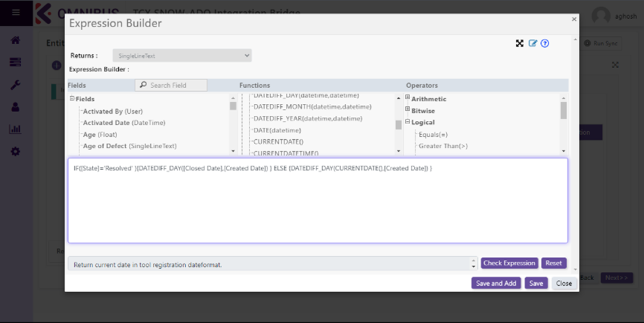Click the Check Expression button

point(509,263)
